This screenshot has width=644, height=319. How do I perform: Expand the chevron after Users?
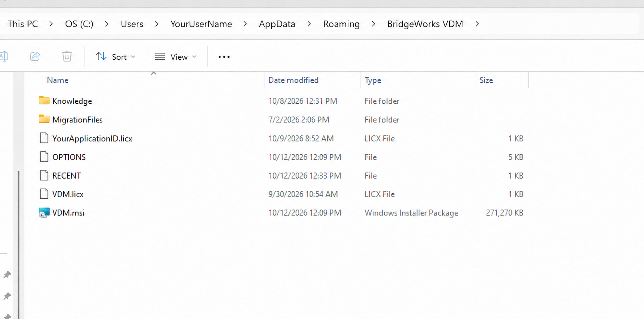157,24
